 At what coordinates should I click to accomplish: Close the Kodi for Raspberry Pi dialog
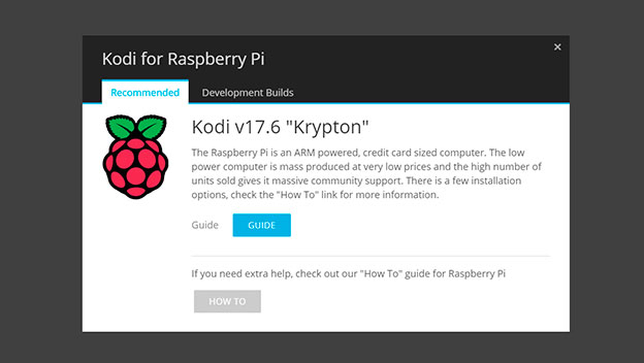point(557,47)
